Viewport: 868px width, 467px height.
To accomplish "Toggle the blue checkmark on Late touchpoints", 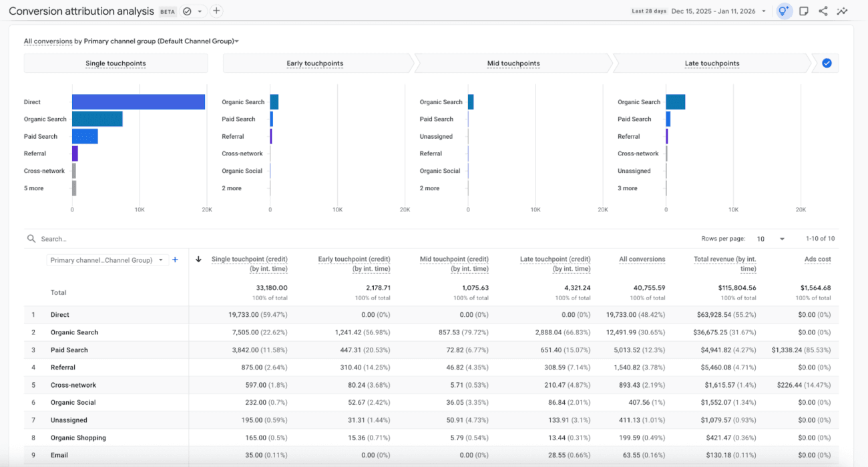I will click(x=826, y=63).
